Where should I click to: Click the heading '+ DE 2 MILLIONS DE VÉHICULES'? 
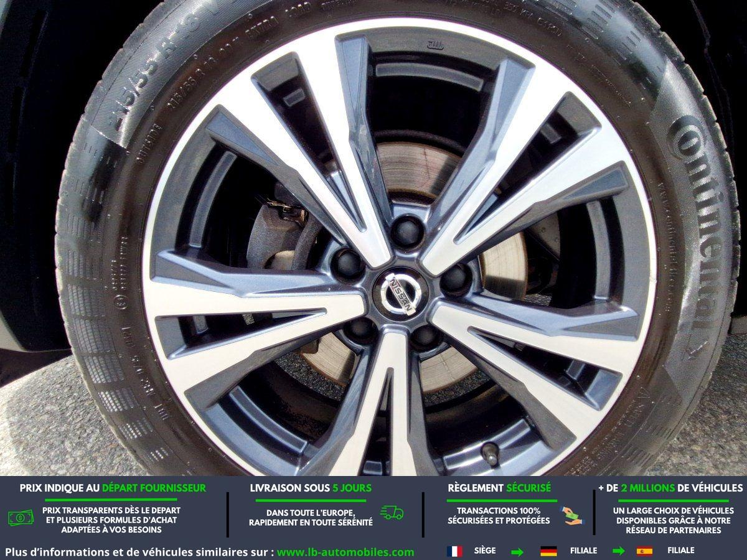(x=670, y=488)
